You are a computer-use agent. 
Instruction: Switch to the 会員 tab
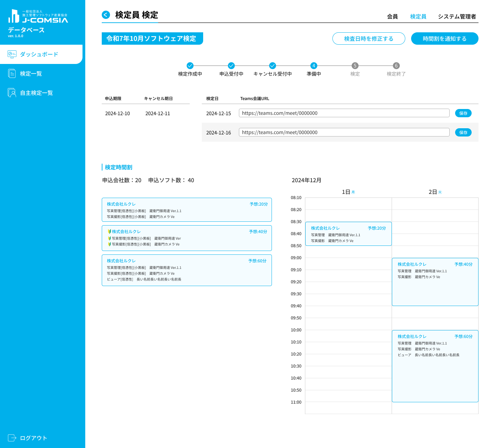[392, 17]
